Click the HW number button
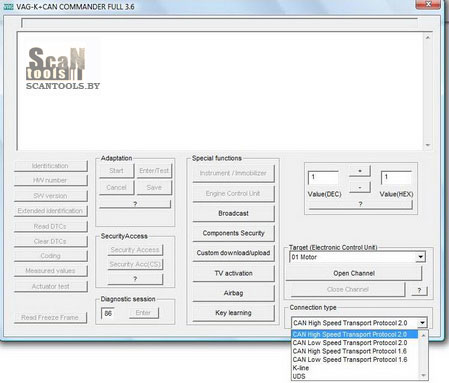449x383 pixels. click(x=51, y=180)
